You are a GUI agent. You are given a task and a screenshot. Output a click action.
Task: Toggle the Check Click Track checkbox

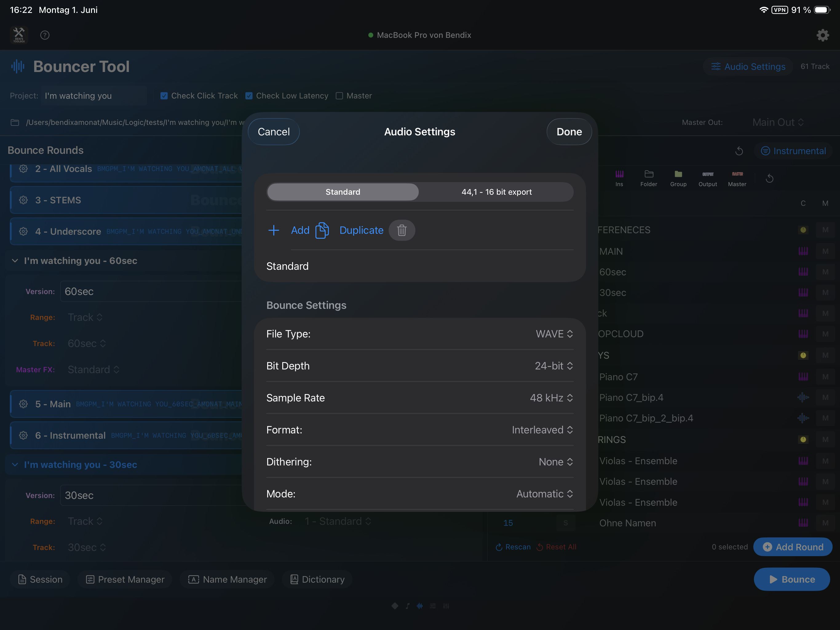(164, 96)
